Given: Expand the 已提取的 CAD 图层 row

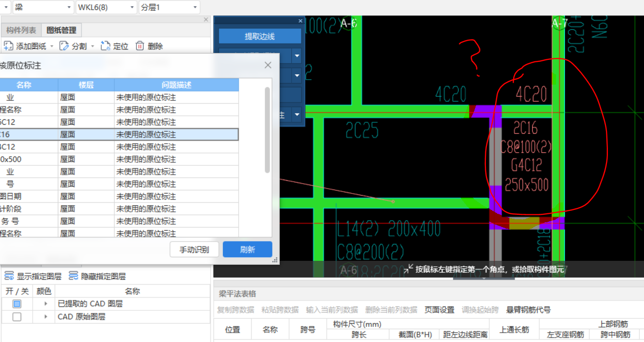Looking at the screenshot, I should (x=45, y=304).
